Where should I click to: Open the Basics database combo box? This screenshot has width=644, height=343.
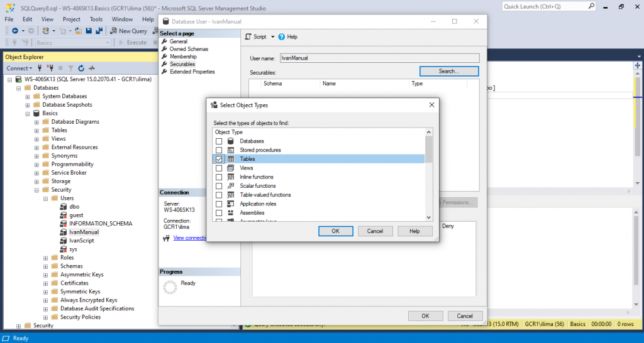point(73,43)
